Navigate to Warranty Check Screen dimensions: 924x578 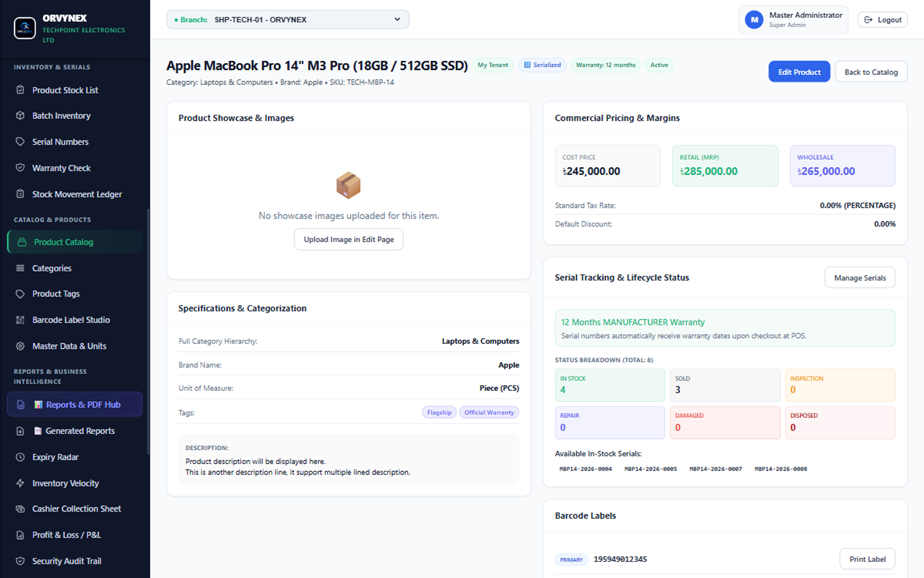(74, 168)
